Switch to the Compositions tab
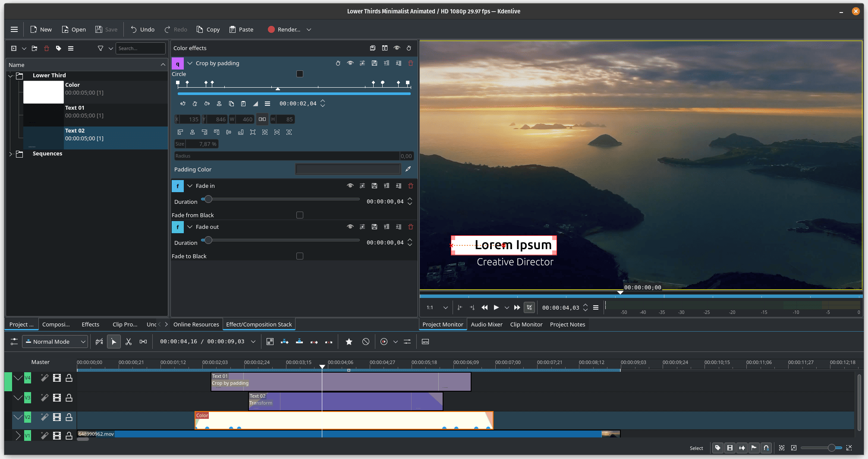This screenshot has height=459, width=868. coord(56,324)
